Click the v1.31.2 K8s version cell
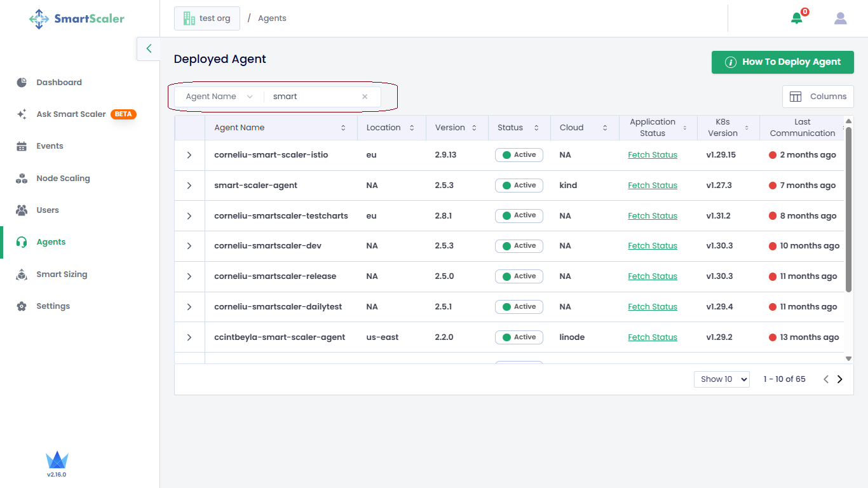The height and width of the screenshot is (488, 868). coord(719,216)
